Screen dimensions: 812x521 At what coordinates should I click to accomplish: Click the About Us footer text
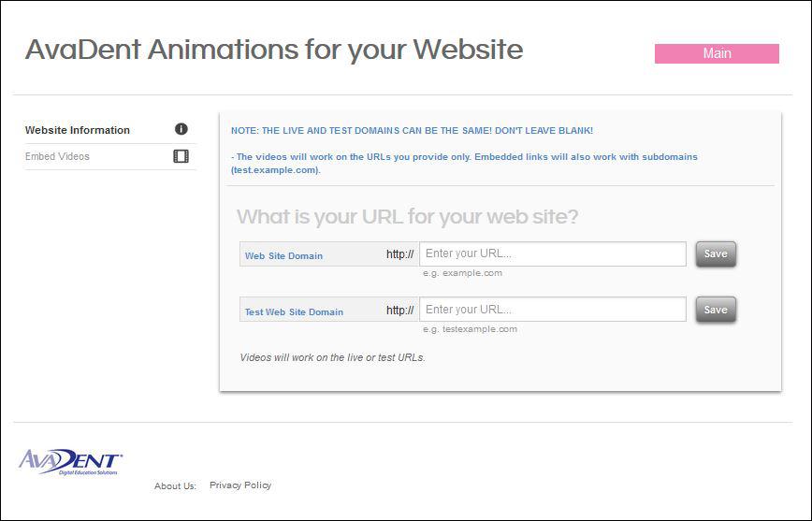point(175,485)
